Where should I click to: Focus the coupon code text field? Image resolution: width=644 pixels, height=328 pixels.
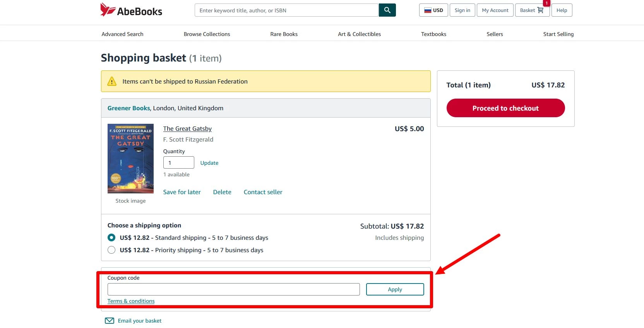click(x=233, y=289)
